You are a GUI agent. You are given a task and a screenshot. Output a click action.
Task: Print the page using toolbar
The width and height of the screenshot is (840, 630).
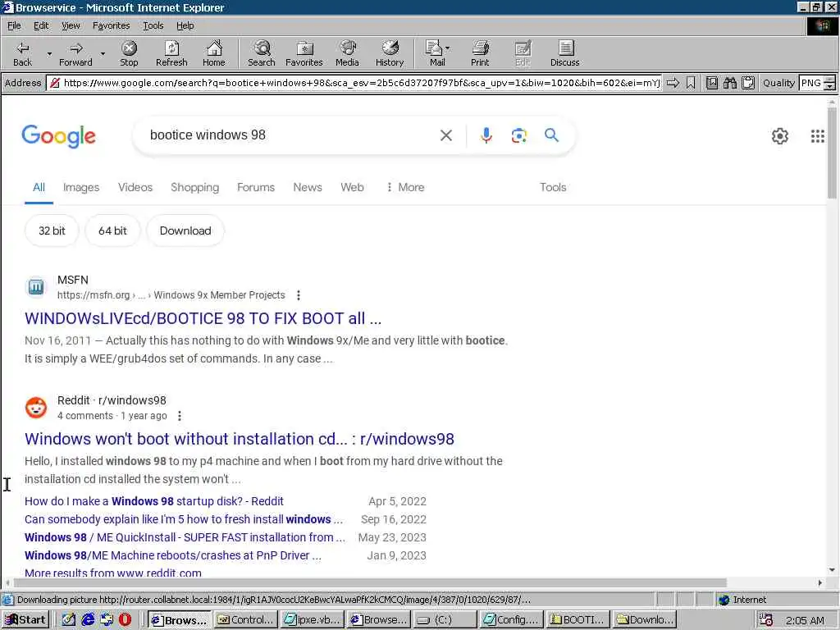coord(480,53)
